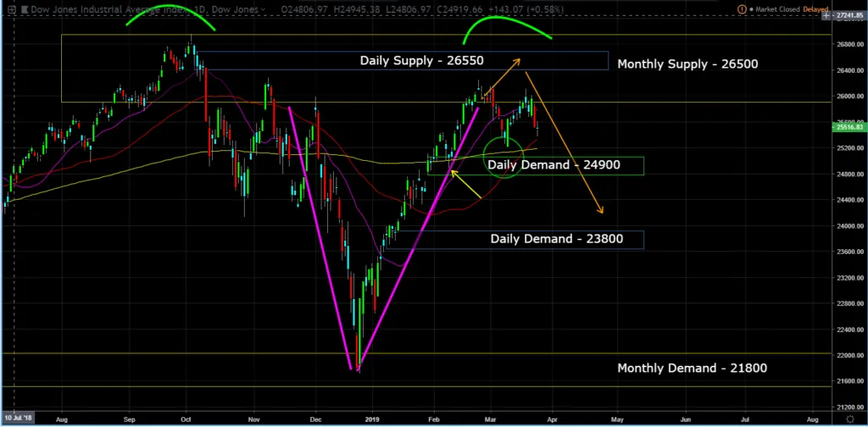Image resolution: width=868 pixels, height=427 pixels.
Task: Click the 24000.00 price scale label
Action: tap(849, 225)
